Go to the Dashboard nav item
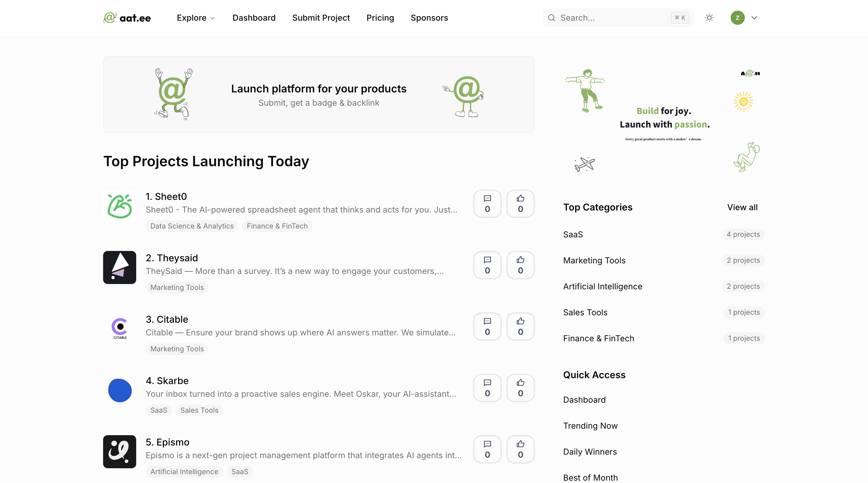 254,17
